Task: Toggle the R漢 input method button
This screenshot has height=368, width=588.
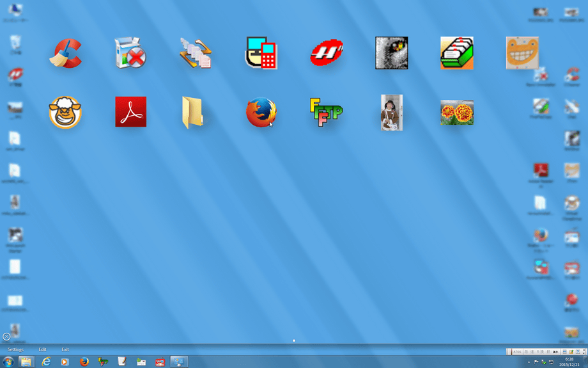Action: pos(540,352)
